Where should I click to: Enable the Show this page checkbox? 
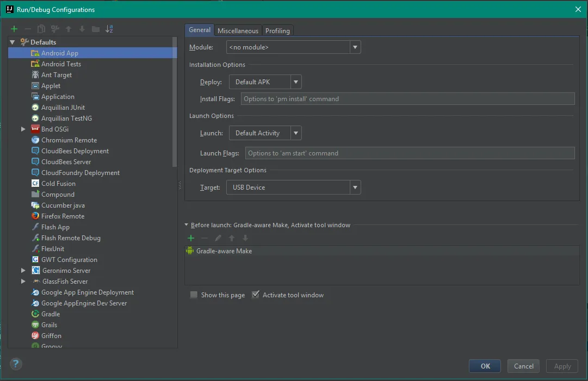tap(194, 295)
